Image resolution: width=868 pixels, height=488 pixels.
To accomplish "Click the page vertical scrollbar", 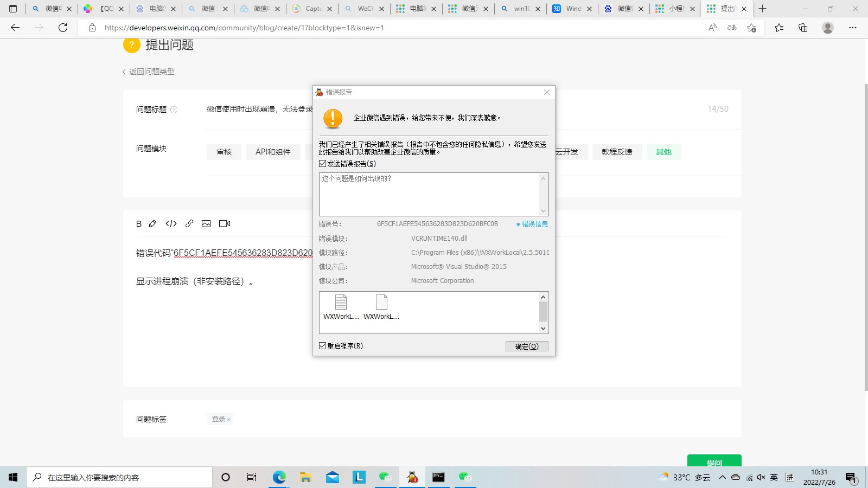I will [x=865, y=239].
